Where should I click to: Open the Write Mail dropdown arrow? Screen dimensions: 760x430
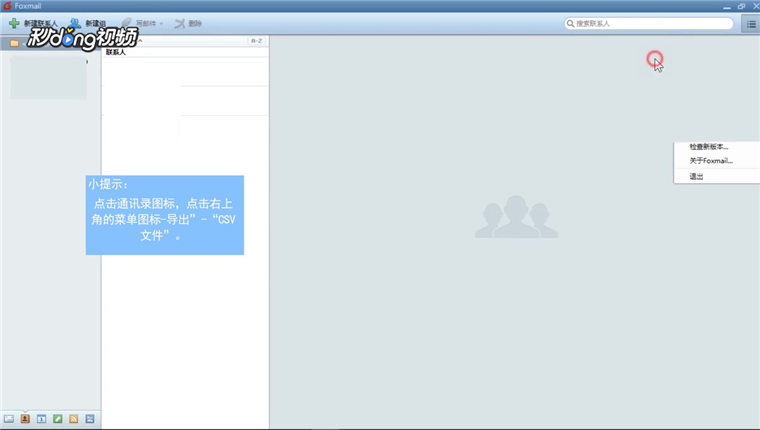click(161, 23)
